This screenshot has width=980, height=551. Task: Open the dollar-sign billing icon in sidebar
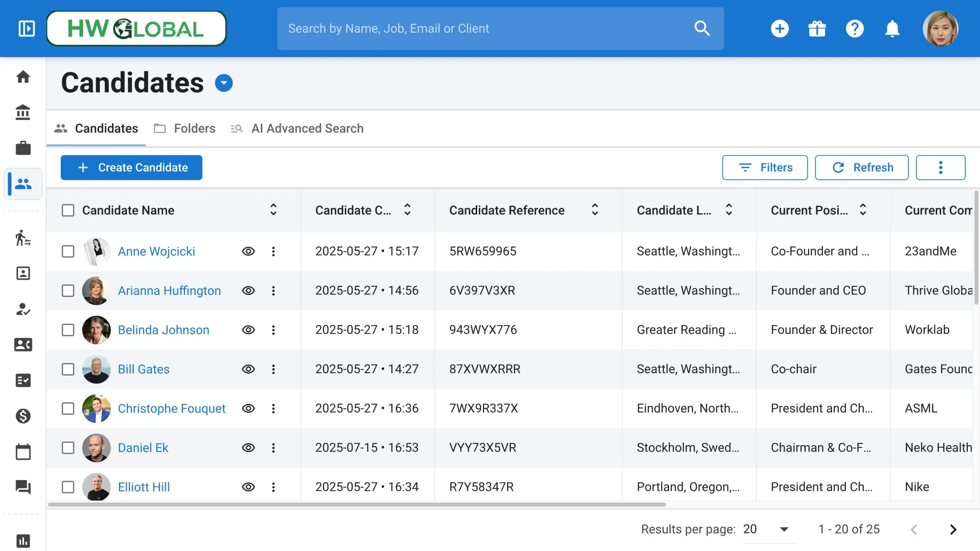point(23,416)
